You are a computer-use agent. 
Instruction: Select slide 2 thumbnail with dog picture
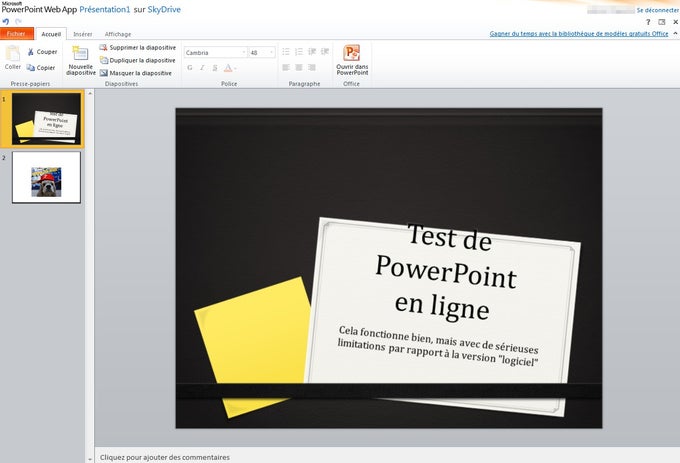[x=46, y=177]
